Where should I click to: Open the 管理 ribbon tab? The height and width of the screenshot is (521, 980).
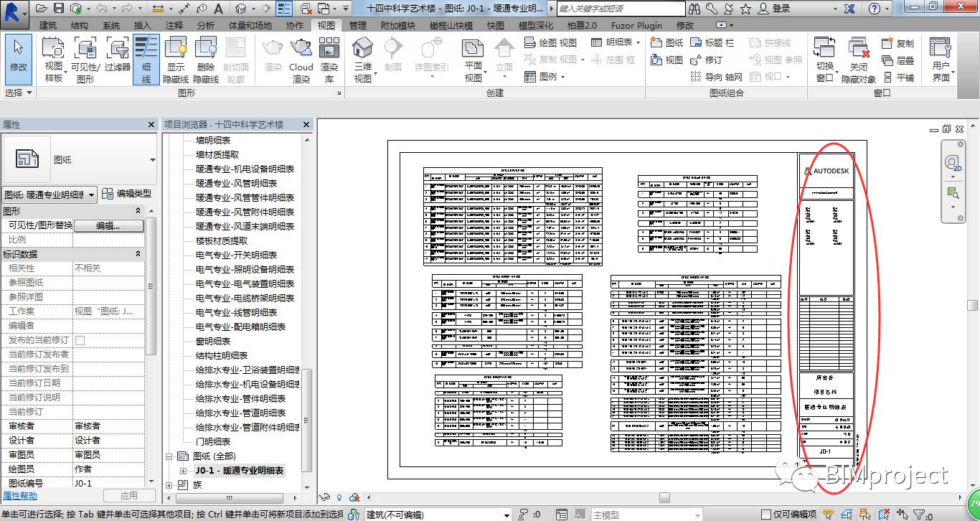[x=358, y=25]
